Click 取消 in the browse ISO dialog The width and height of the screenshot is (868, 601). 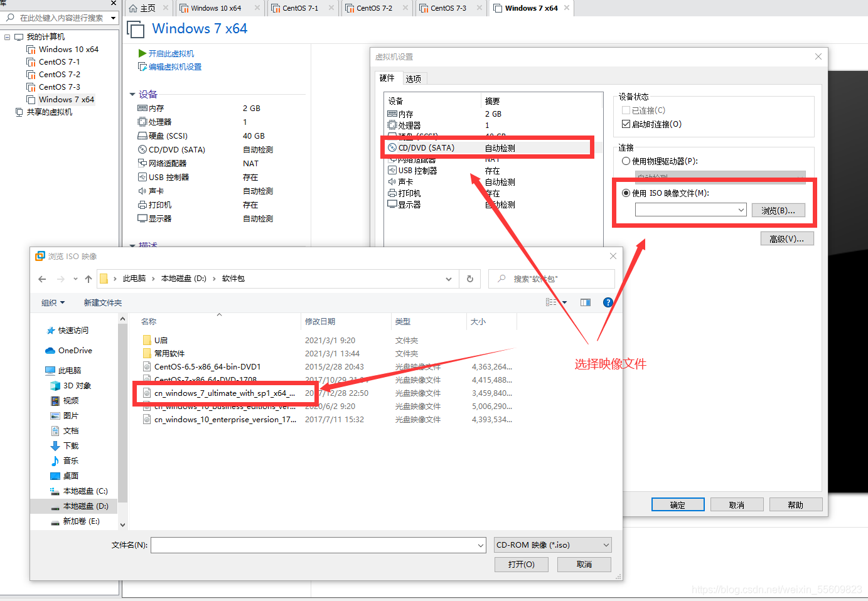point(584,565)
